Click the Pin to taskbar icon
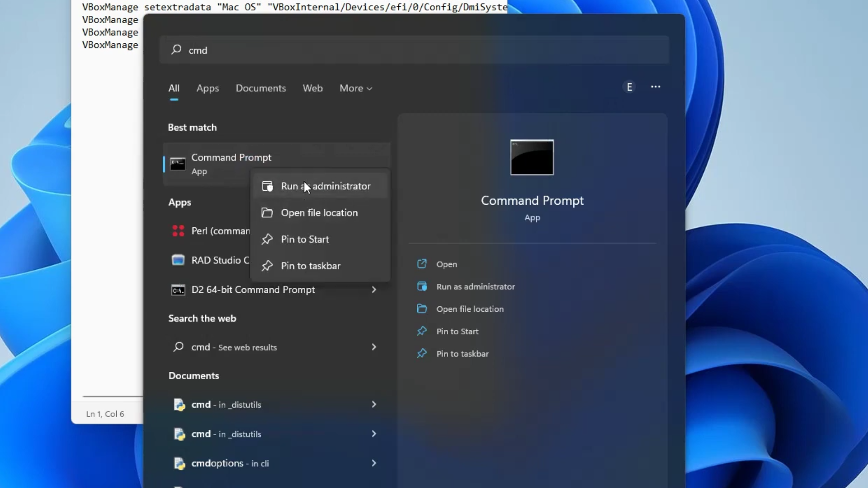The width and height of the screenshot is (868, 488). [x=267, y=266]
